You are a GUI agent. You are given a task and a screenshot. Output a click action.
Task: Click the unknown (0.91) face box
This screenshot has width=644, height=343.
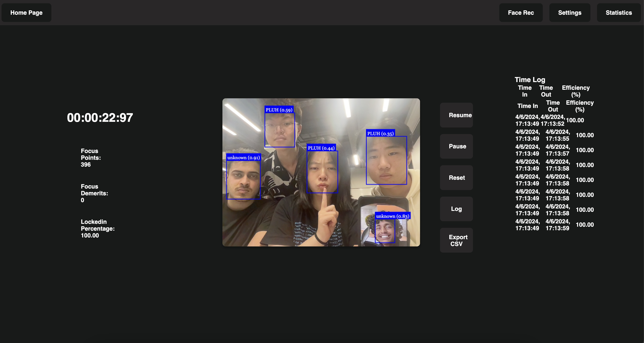click(x=243, y=180)
